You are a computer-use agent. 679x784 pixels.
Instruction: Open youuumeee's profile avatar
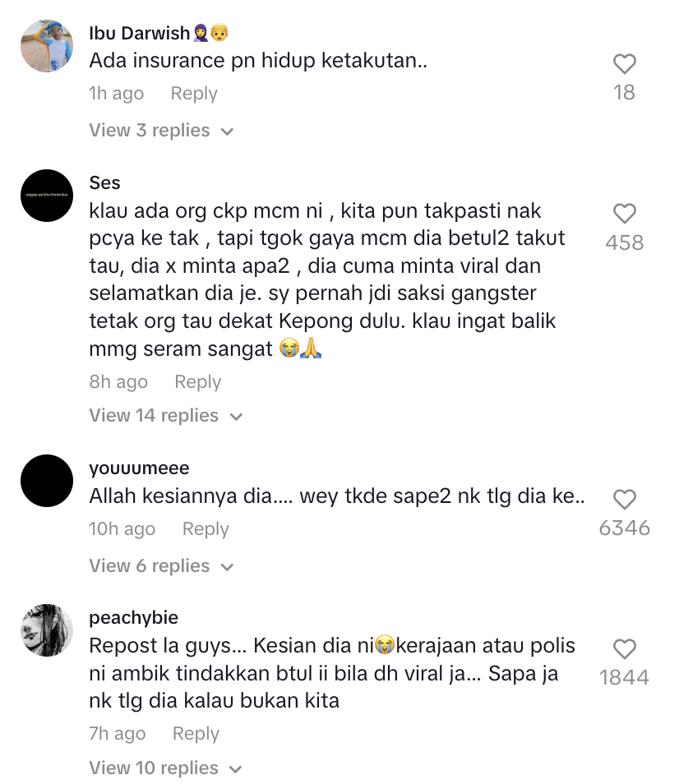(x=47, y=481)
